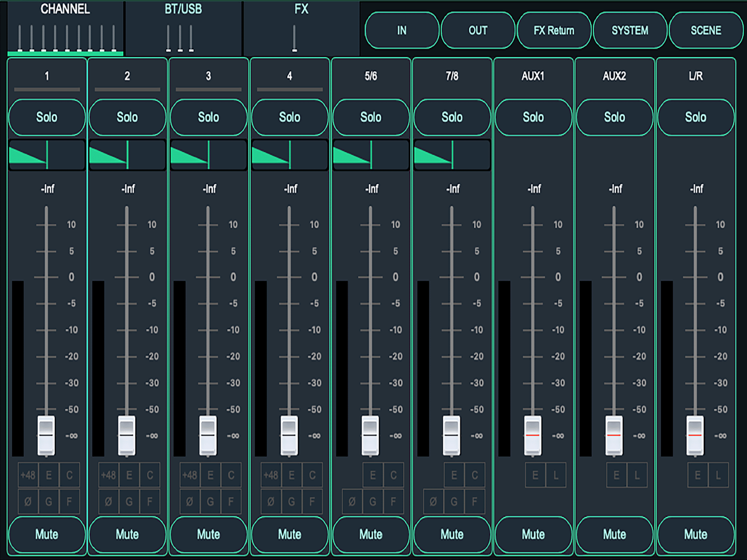Image resolution: width=747 pixels, height=560 pixels.
Task: Toggle +48 phantom power on channel 3
Action: (190, 475)
